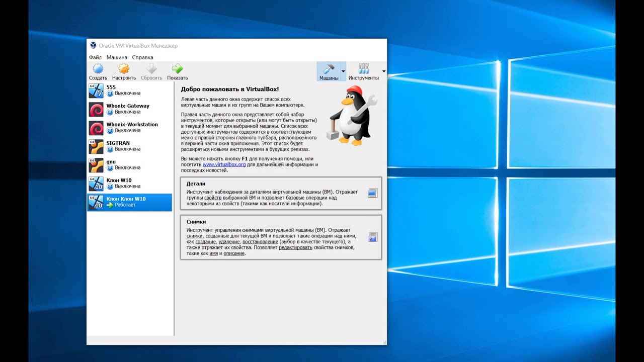Open Настроить settings gear toolbar icon
644x362 pixels.
124,69
